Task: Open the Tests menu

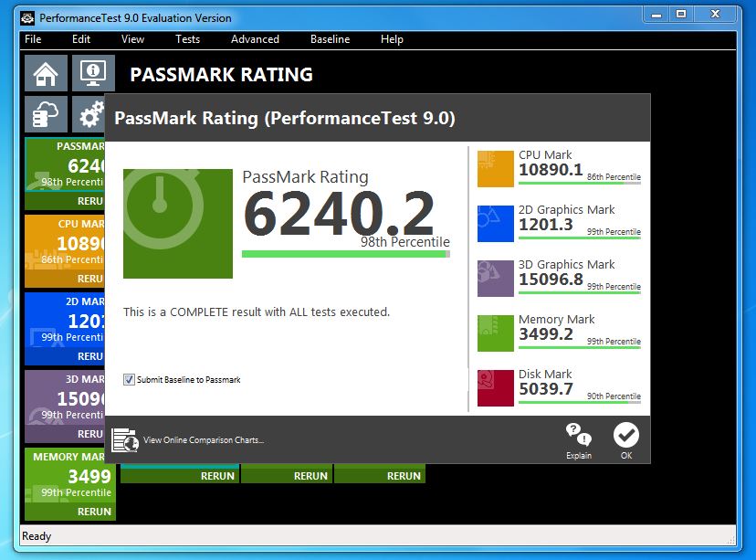Action: (x=187, y=39)
